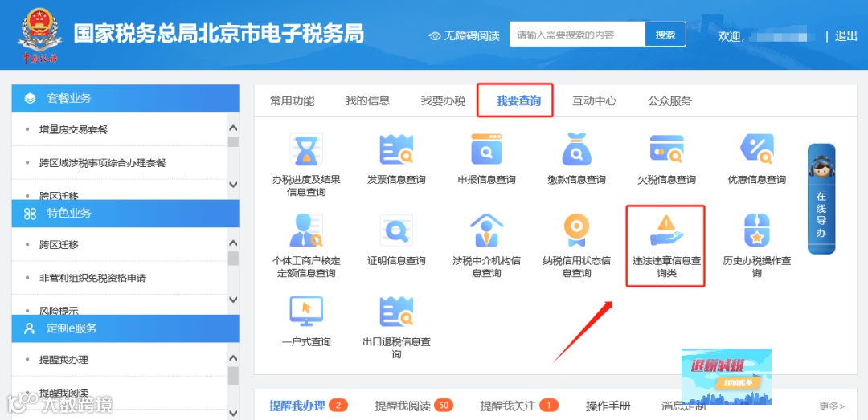Open the 操作手册 tab

tap(608, 406)
